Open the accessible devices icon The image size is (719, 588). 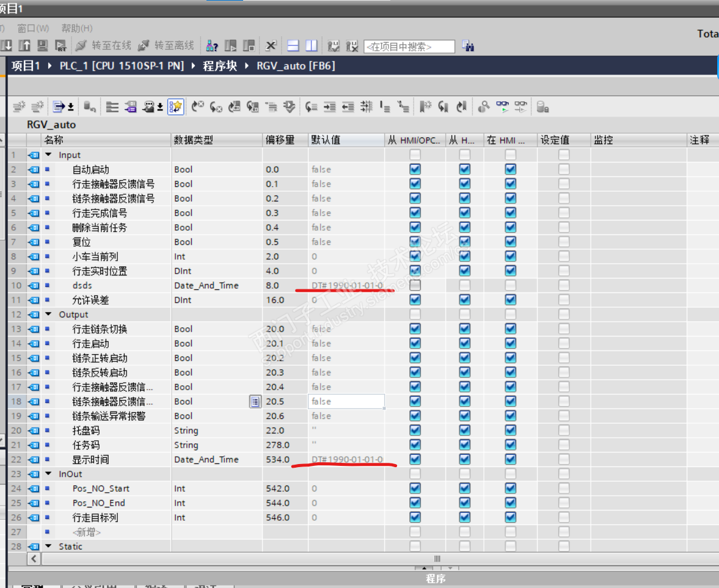(212, 45)
